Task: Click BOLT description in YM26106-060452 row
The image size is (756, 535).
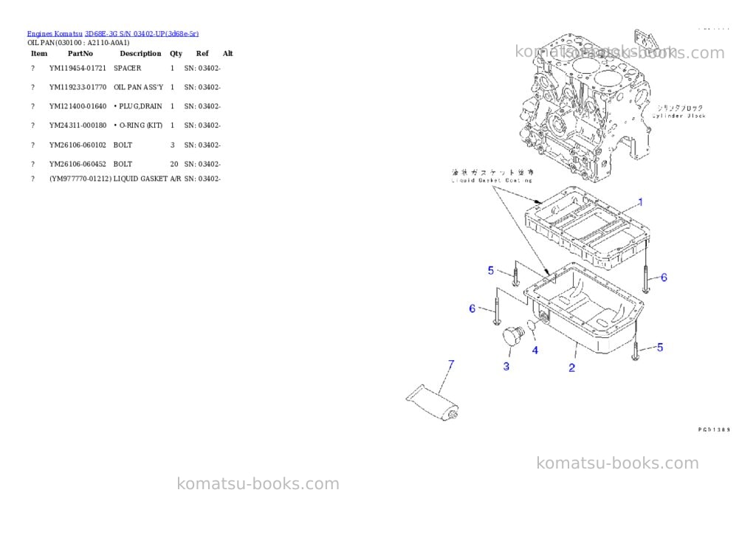Action: point(123,165)
